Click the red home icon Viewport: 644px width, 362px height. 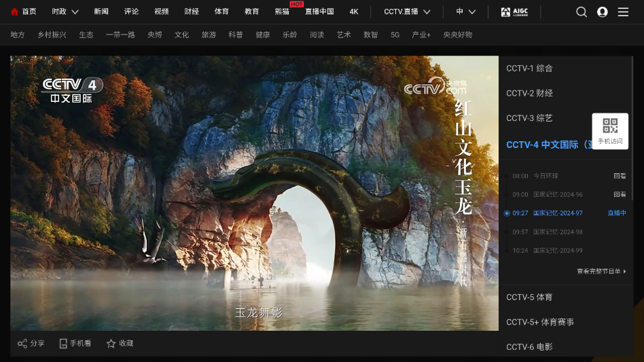pyautogui.click(x=14, y=12)
